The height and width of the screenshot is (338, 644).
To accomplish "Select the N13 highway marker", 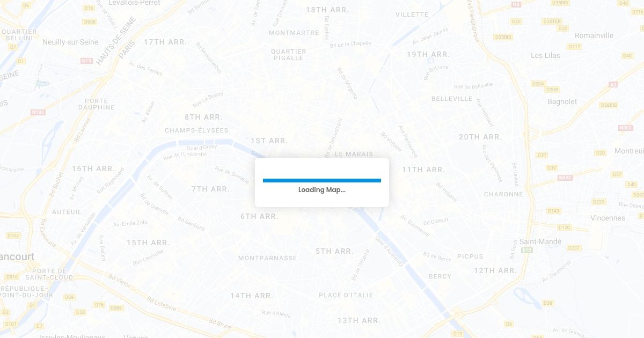I will click(86, 61).
